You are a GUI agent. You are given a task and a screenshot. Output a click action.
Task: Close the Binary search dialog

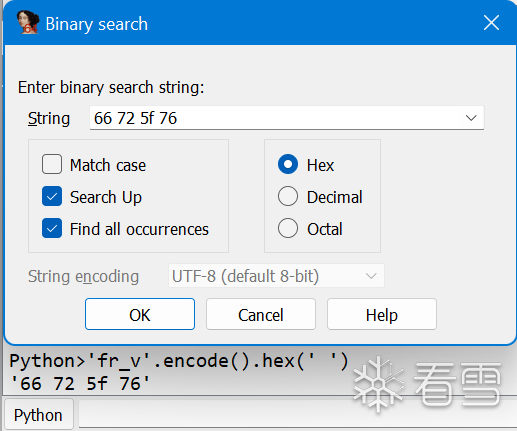[x=491, y=23]
